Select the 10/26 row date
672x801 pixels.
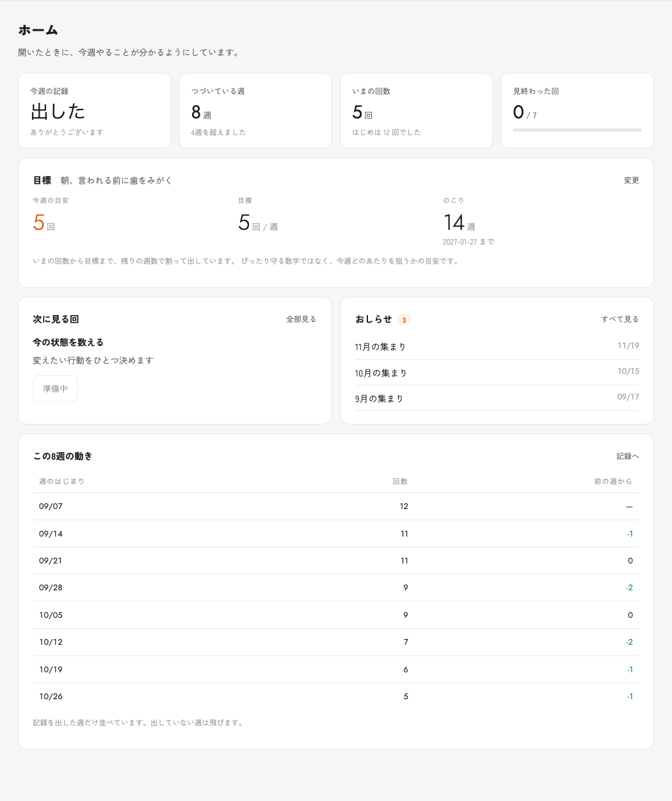point(51,697)
